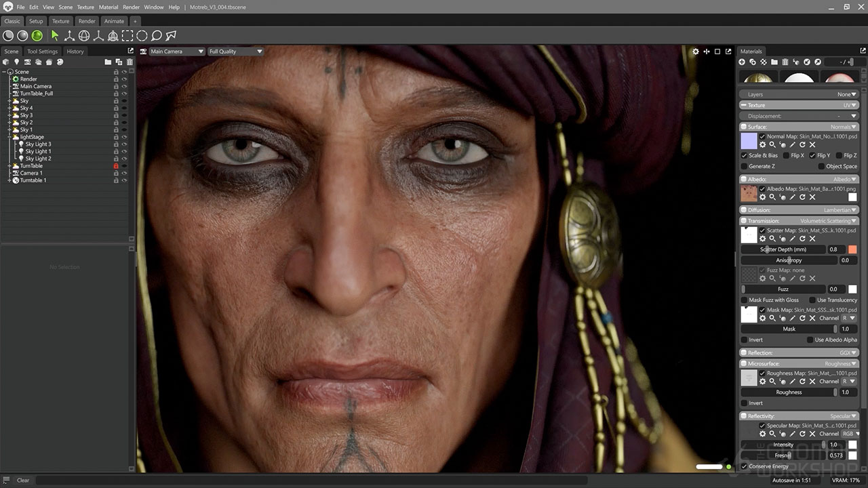This screenshot has height=488, width=868.
Task: Click the Clear button in status bar
Action: click(23, 480)
